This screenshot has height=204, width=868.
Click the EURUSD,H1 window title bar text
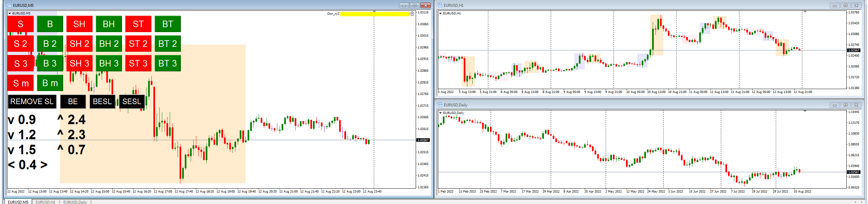[x=454, y=5]
